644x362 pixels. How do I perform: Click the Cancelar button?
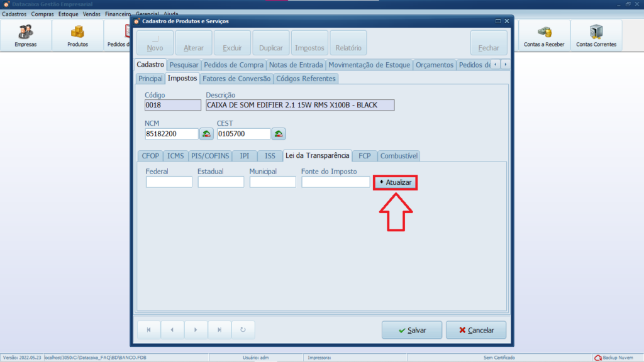(x=475, y=330)
